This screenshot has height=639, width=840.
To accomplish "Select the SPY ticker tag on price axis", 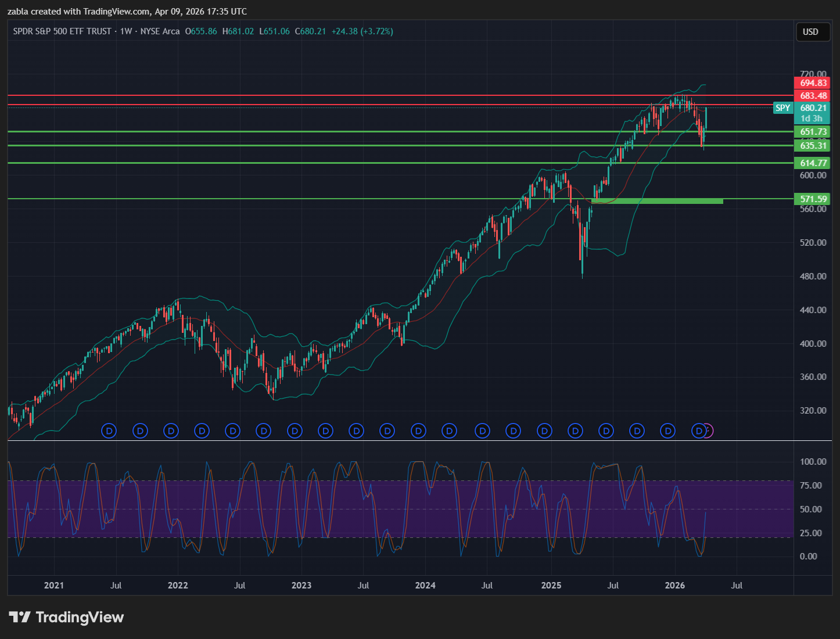I will point(782,108).
